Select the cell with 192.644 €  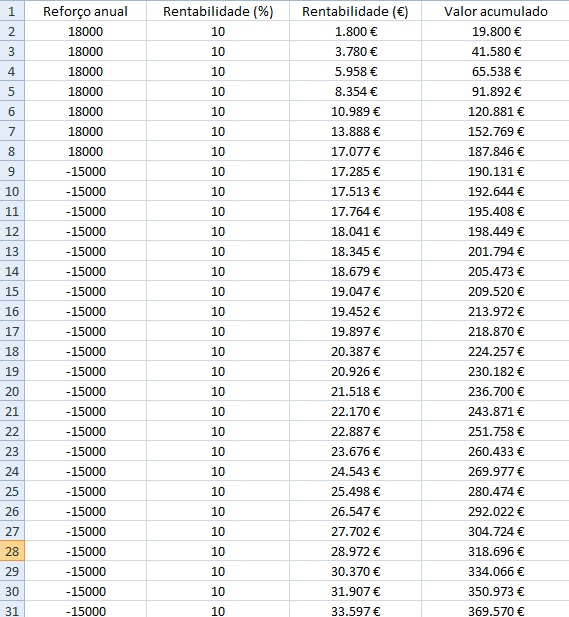[495, 191]
